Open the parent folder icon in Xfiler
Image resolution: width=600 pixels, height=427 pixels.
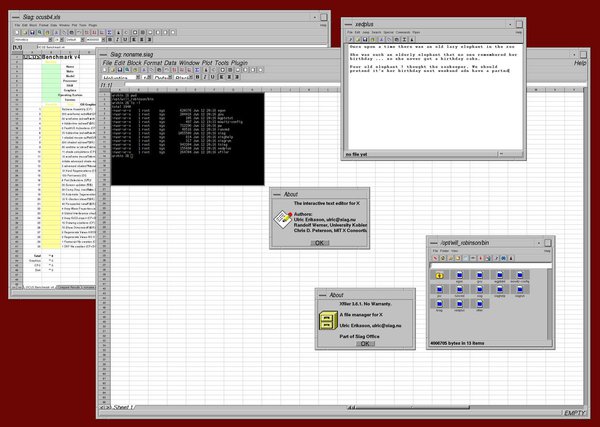[440, 275]
